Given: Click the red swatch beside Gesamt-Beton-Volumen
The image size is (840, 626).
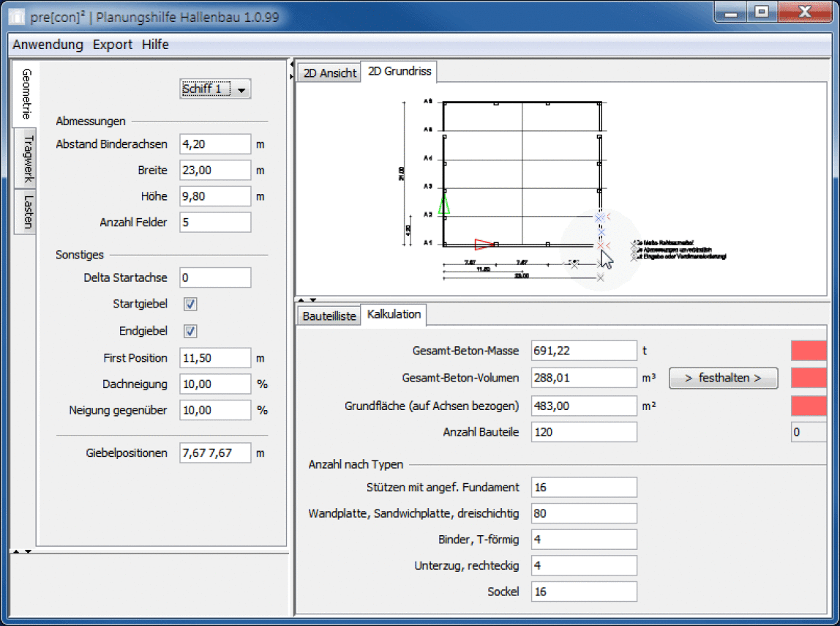Looking at the screenshot, I should pyautogui.click(x=809, y=378).
